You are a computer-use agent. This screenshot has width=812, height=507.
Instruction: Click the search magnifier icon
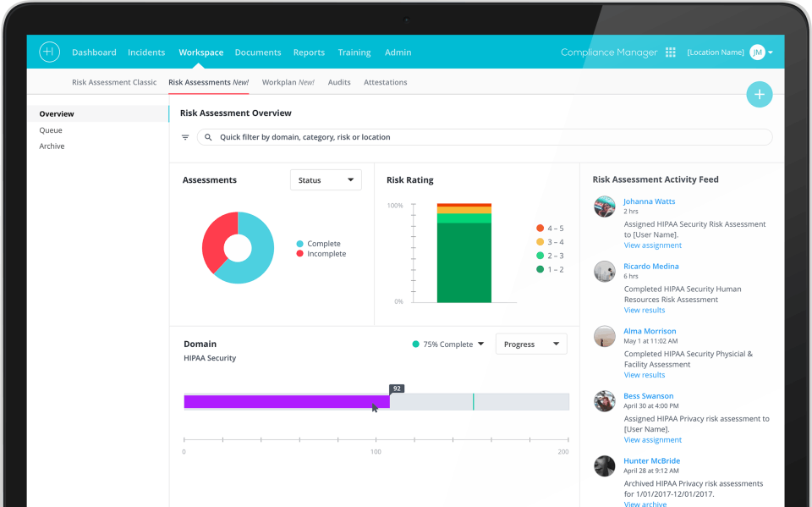point(208,137)
